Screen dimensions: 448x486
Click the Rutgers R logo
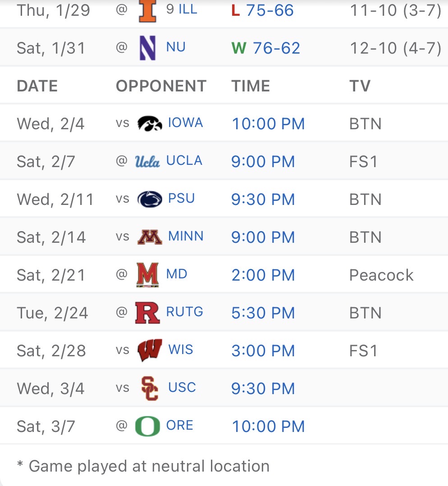point(147,313)
